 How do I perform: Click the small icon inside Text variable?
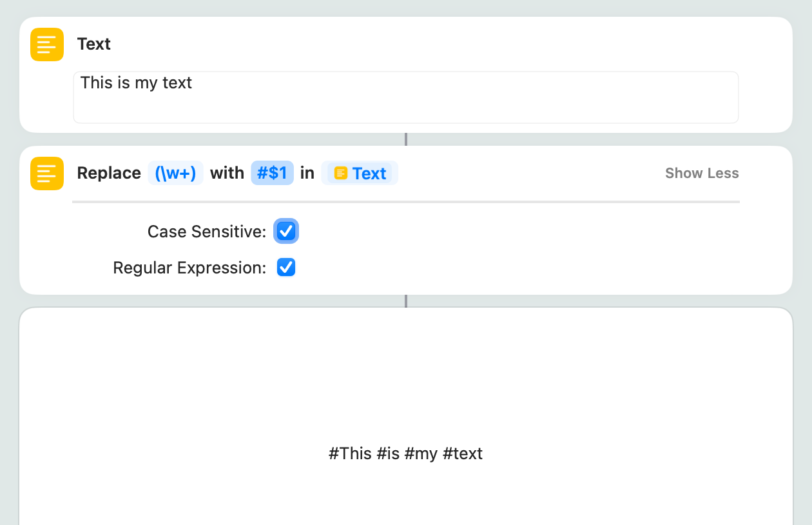tap(341, 173)
